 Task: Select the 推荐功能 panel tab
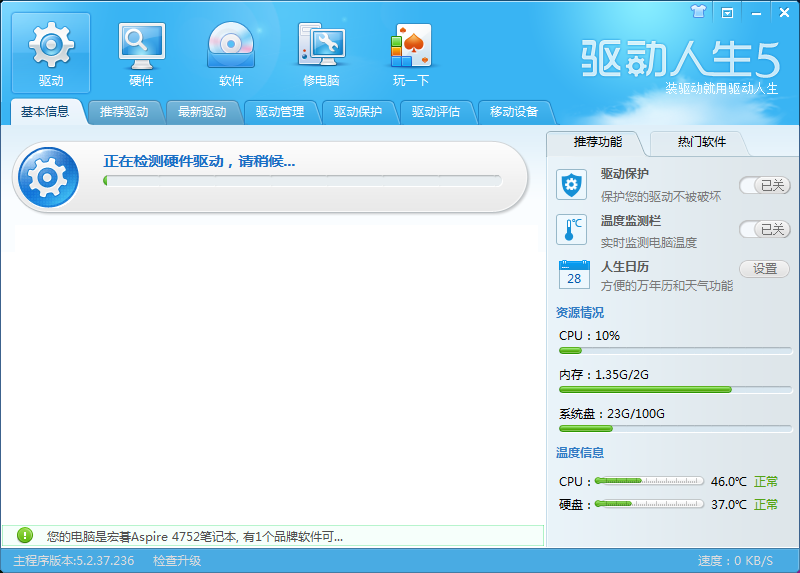pos(597,142)
